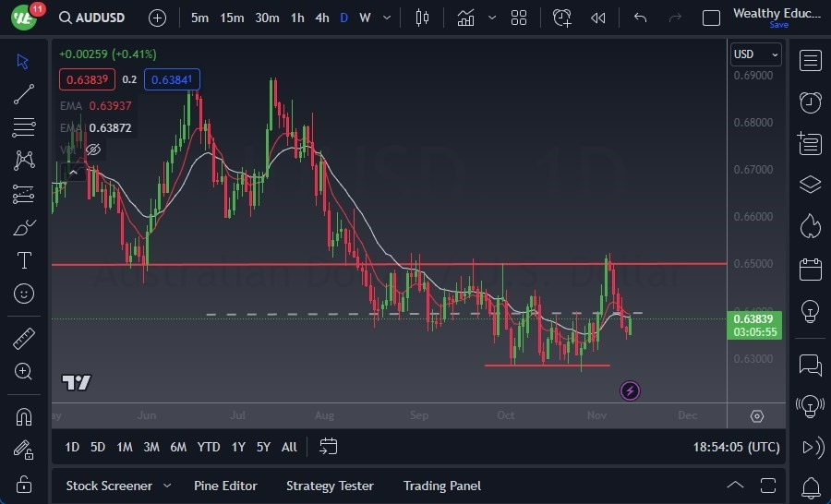Image resolution: width=831 pixels, height=504 pixels.
Task: Open the forecasting and measurement tools
Action: tap(24, 195)
